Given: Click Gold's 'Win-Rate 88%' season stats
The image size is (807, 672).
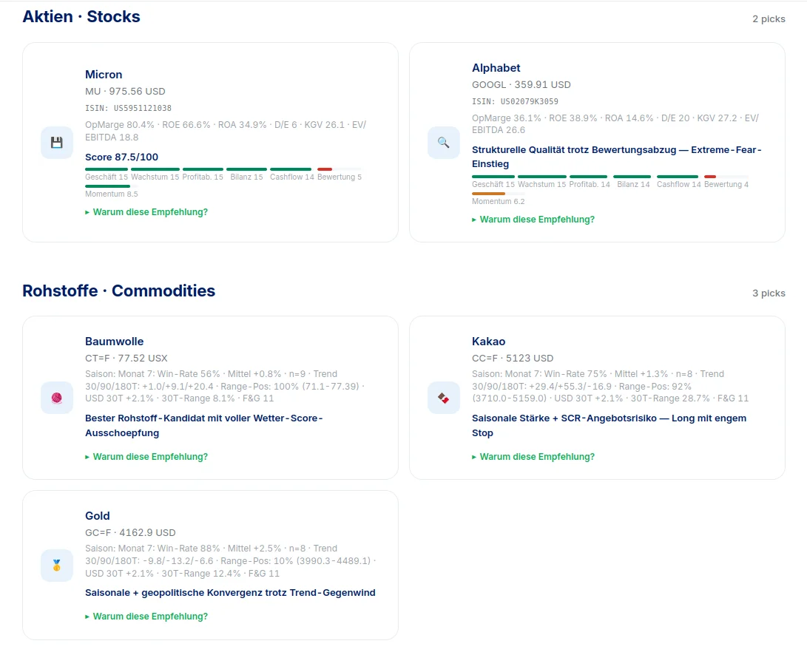Looking at the screenshot, I should pos(231,561).
